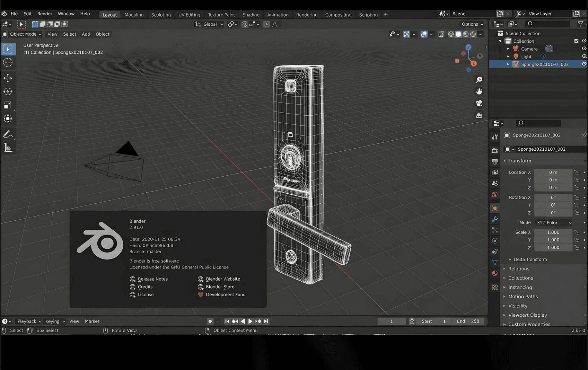Open the Object Data mesh properties tab
This screenshot has height=370, width=588.
[x=495, y=262]
